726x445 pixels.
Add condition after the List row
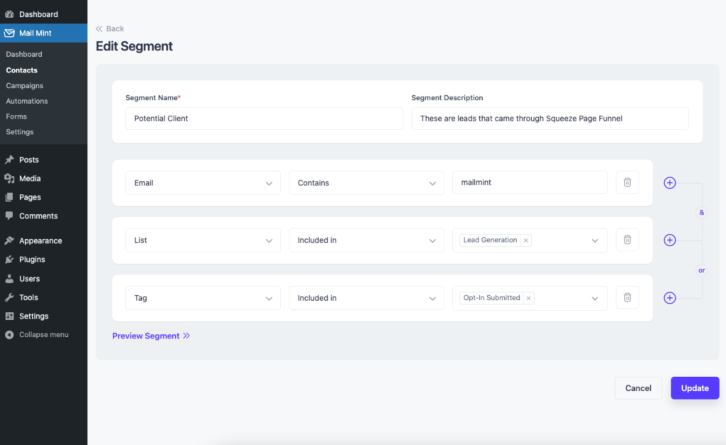670,240
